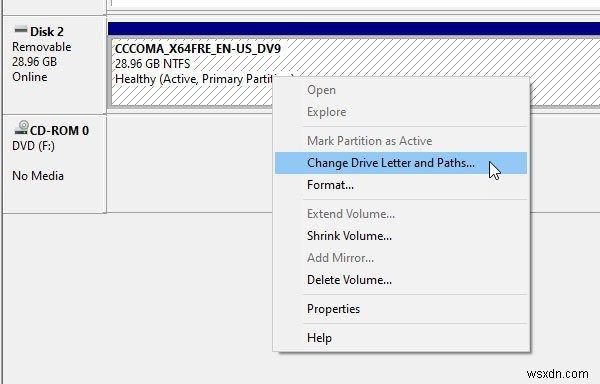Click the greyed Open menu entry
Screen dimensions: 600x384
pos(401,90)
